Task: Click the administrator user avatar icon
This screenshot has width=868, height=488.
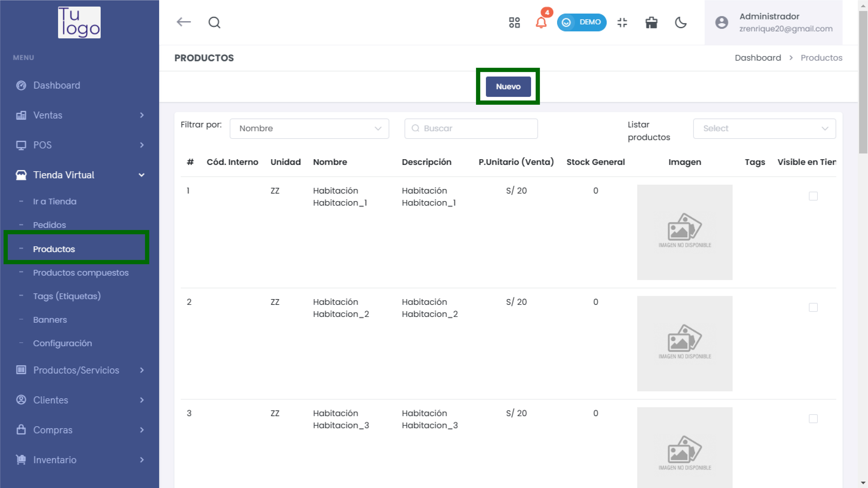Action: click(x=721, y=23)
